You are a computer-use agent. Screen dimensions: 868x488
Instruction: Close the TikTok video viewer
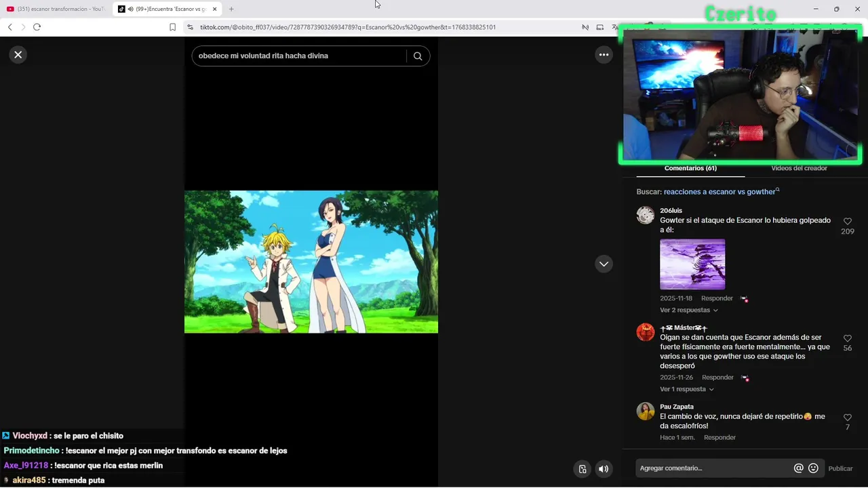pyautogui.click(x=18, y=55)
